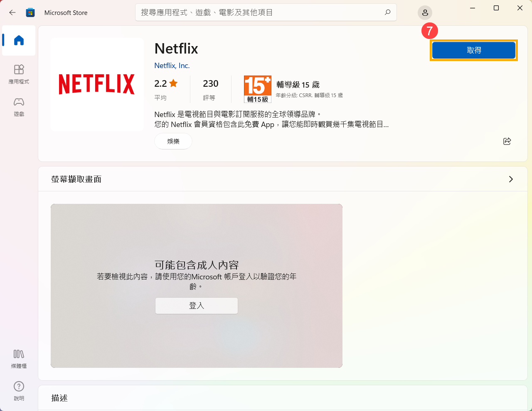Image resolution: width=532 pixels, height=411 pixels.
Task: Click the 登入 sign-in button
Action: tap(197, 306)
